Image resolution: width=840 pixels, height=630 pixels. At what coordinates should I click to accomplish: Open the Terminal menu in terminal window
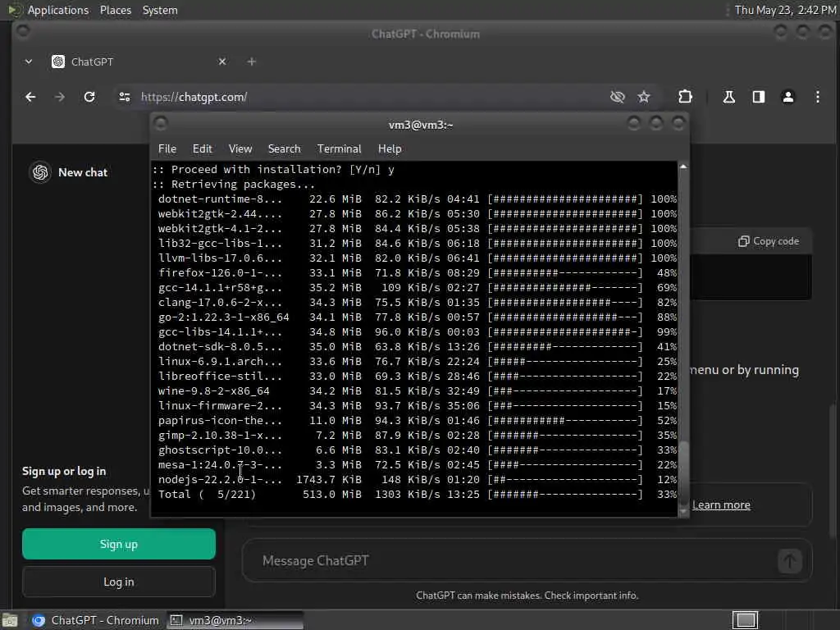339,149
